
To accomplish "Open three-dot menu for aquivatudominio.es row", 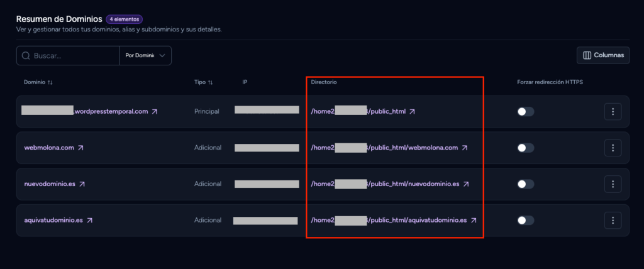I will 613,221.
